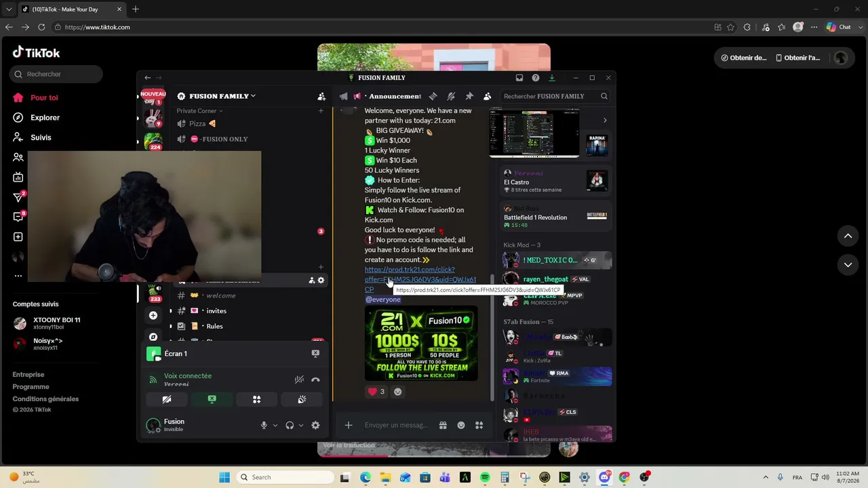Go to TikTok Pour toi feed

pos(36,98)
